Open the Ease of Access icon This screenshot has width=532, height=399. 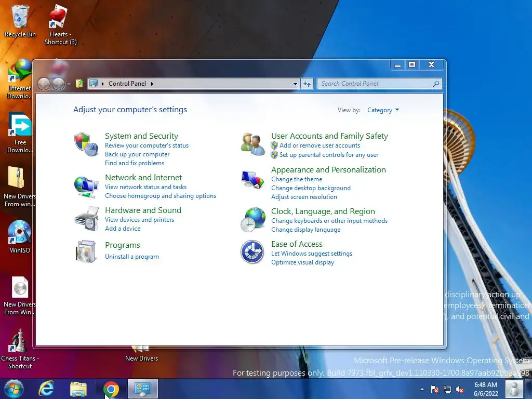coord(252,252)
